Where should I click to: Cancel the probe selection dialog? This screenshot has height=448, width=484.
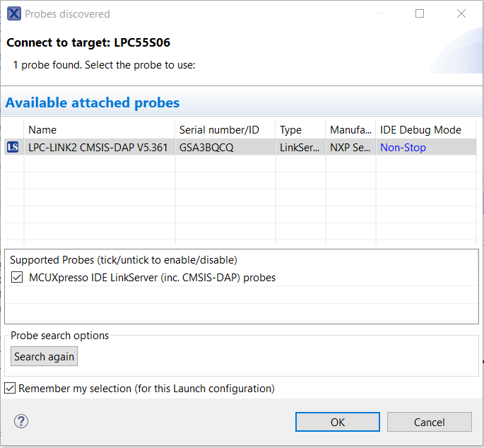coord(429,422)
